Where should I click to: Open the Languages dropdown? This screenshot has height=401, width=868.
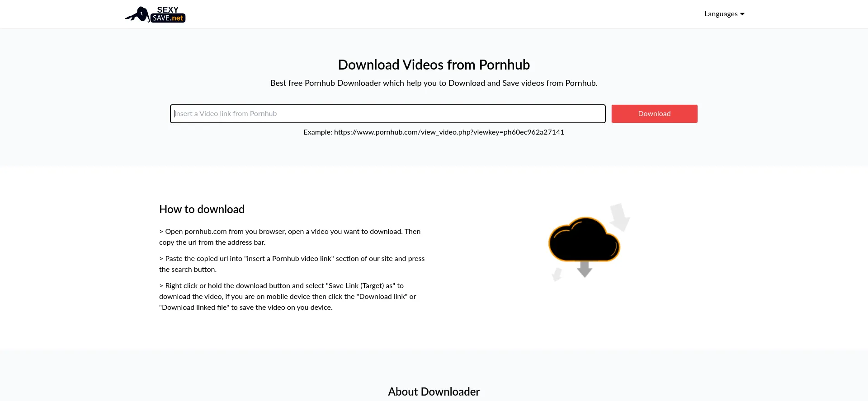[x=724, y=14]
